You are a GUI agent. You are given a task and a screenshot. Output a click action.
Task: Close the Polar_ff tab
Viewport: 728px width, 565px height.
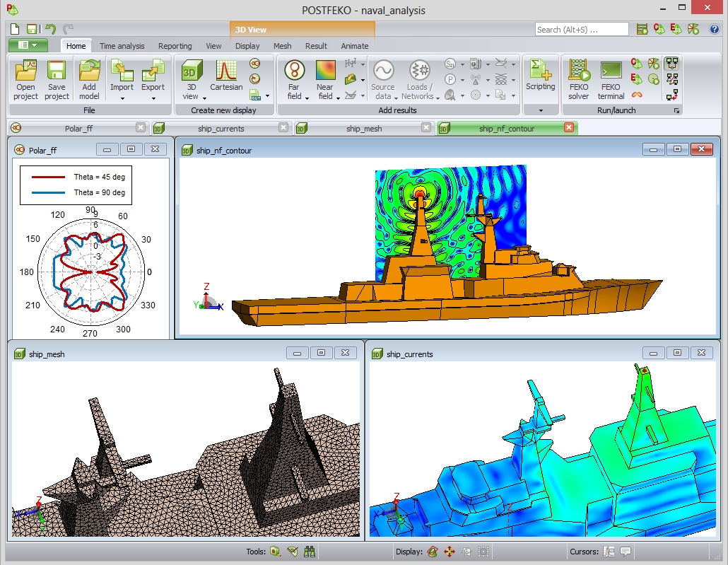point(141,127)
